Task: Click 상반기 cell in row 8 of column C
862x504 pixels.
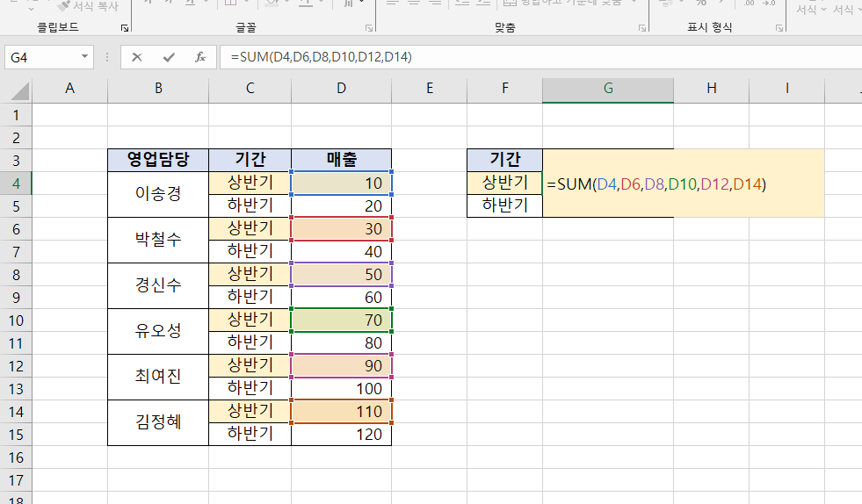Action: coord(250,274)
